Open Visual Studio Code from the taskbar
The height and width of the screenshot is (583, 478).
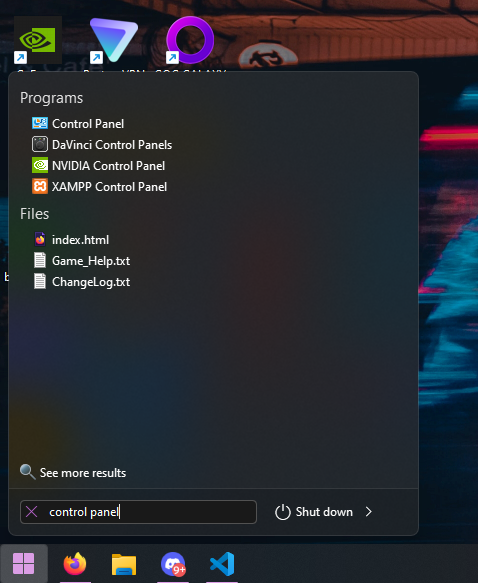222,564
